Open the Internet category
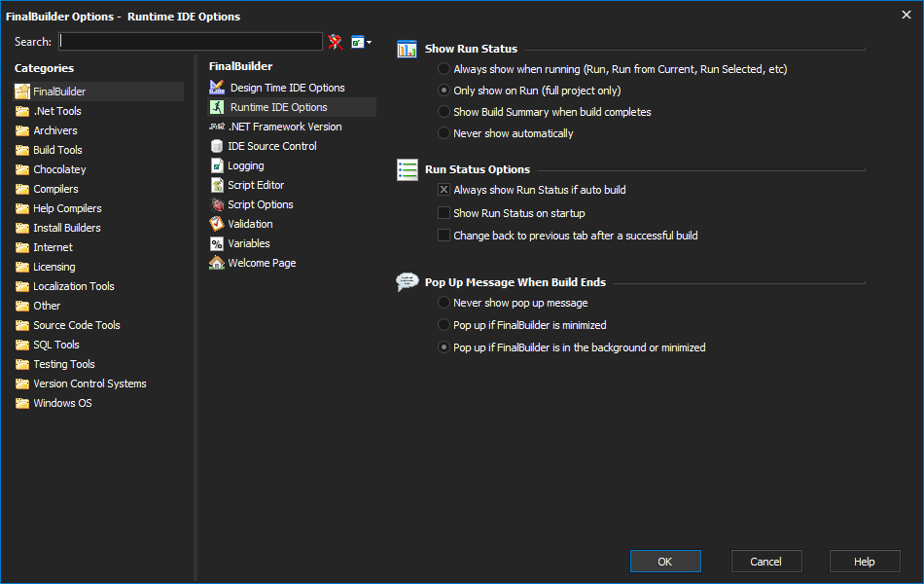Screen dimensions: 924x584 pyautogui.click(x=53, y=247)
